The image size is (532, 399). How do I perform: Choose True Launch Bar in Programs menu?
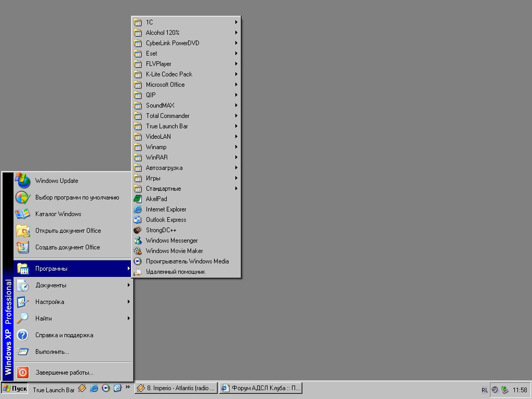click(187, 126)
